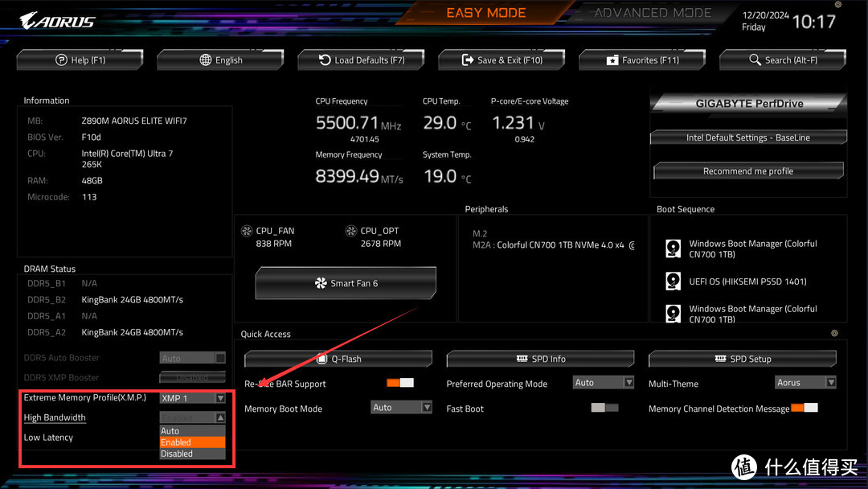Viewport: 868px width, 489px height.
Task: Open Smart Fan 6 settings
Action: click(x=346, y=283)
